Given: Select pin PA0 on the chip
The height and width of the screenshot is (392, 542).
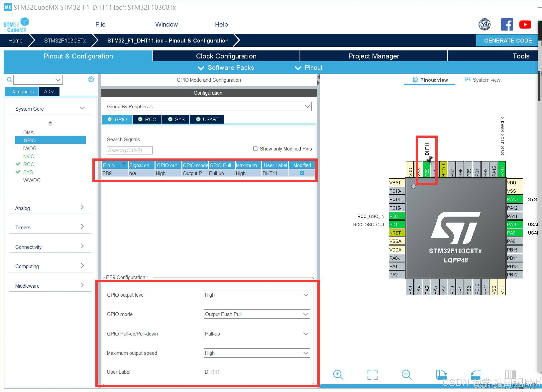Looking at the screenshot, I should [x=397, y=258].
